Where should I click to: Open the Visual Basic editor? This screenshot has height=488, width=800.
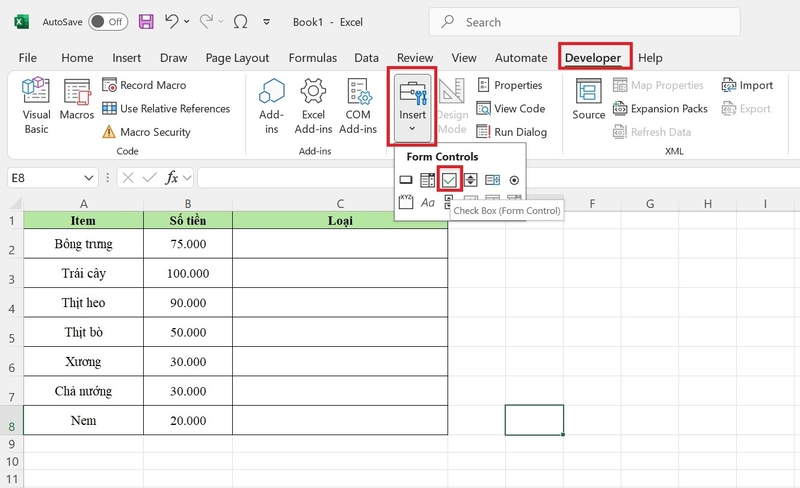[x=36, y=106]
